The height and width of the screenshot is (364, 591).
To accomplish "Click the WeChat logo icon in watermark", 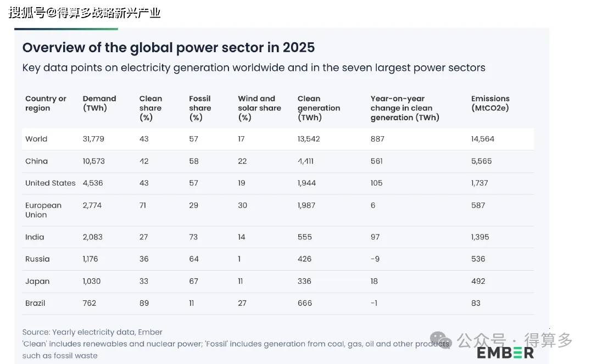I will click(x=441, y=340).
